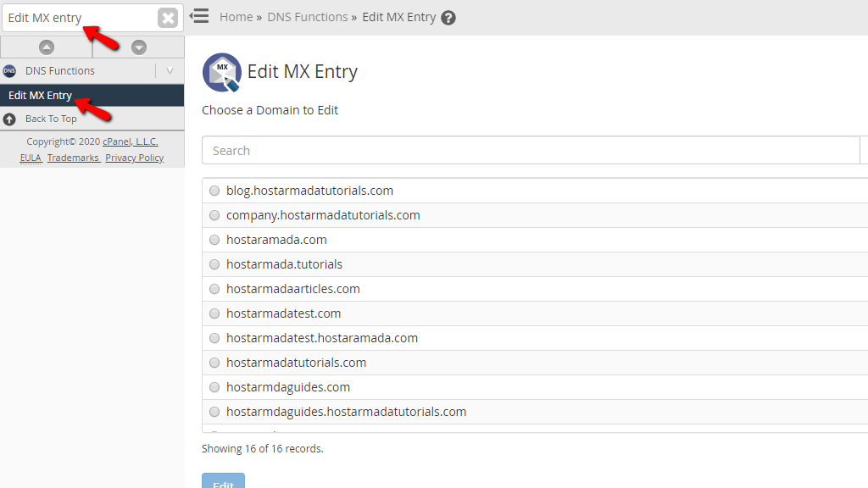868x488 pixels.
Task: Click the MX page header icon
Action: click(x=221, y=72)
